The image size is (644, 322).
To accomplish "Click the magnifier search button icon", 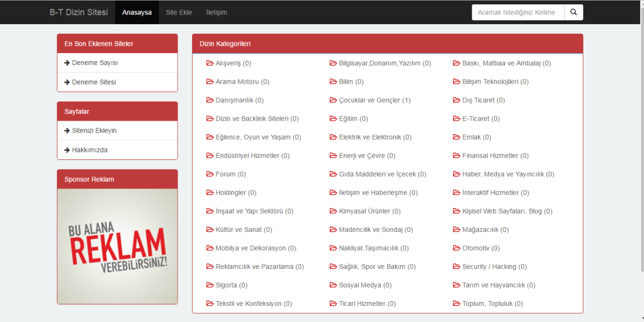I will point(573,12).
